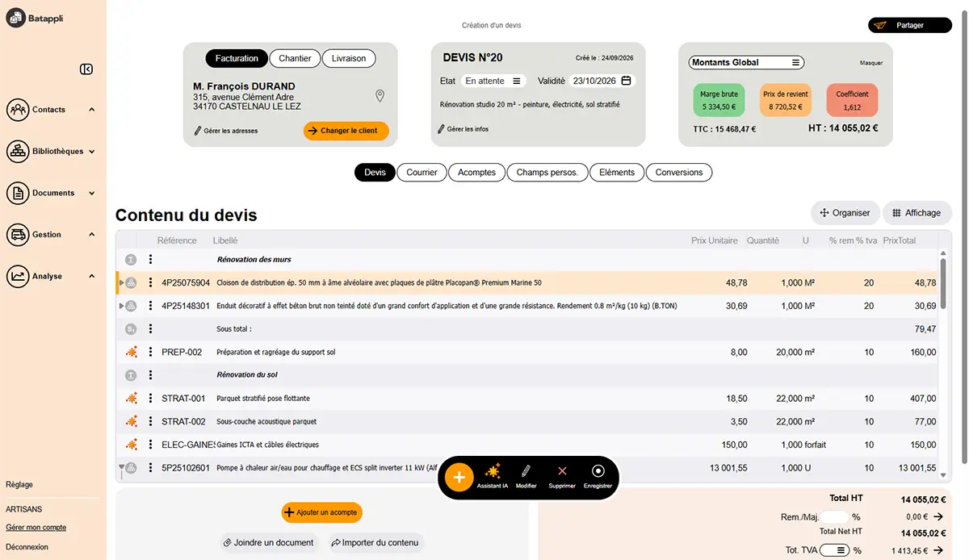Click the Affichage button
Image resolution: width=969 pixels, height=560 pixels.
pos(917,213)
